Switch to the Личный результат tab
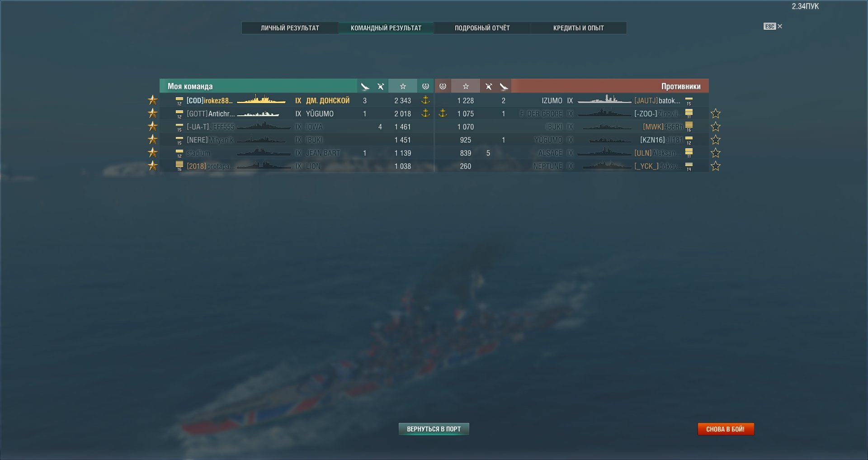 pos(290,28)
